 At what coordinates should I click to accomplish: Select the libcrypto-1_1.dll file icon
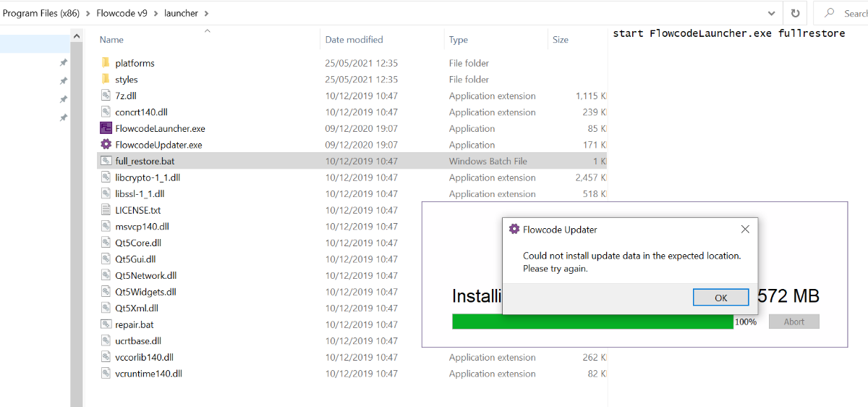(106, 177)
